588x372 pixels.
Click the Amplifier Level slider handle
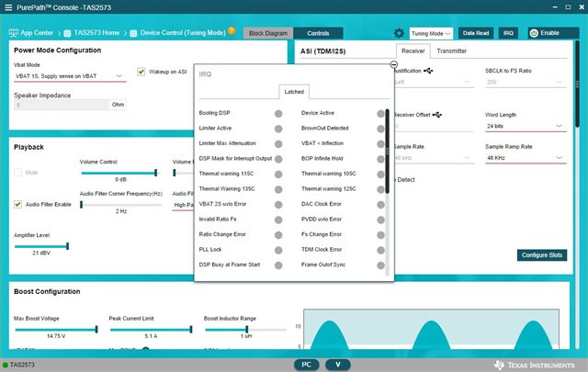67,246
